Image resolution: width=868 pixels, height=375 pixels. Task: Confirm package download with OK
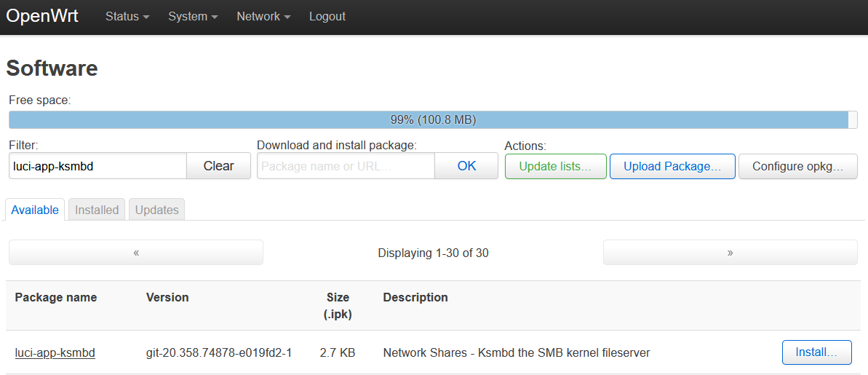click(466, 165)
